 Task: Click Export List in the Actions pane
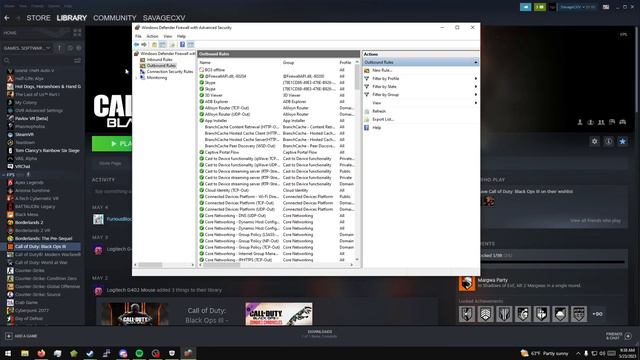383,119
